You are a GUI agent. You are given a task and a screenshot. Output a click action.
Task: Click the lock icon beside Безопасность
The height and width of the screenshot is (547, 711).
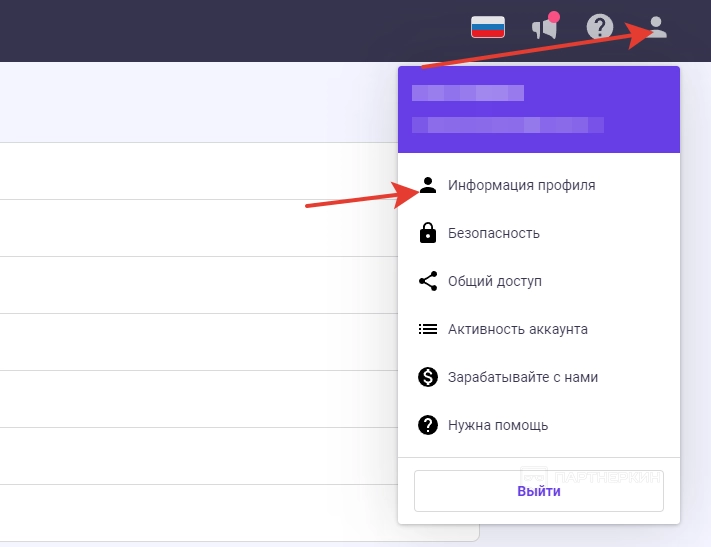[428, 233]
